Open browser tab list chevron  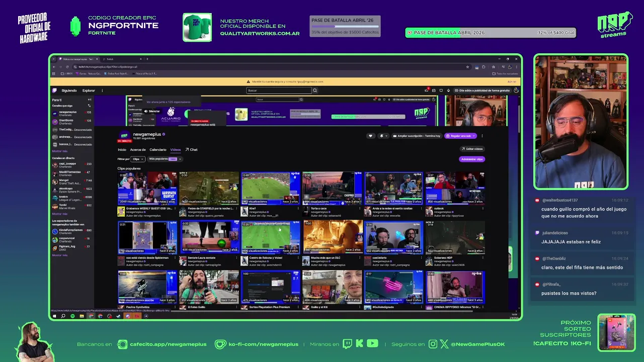point(53,59)
